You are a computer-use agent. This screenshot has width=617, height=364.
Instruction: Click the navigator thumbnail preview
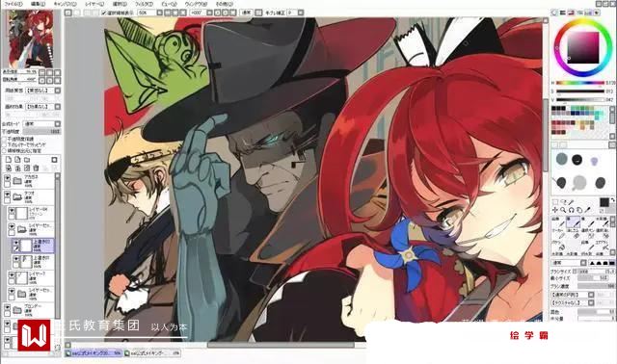[x=30, y=39]
